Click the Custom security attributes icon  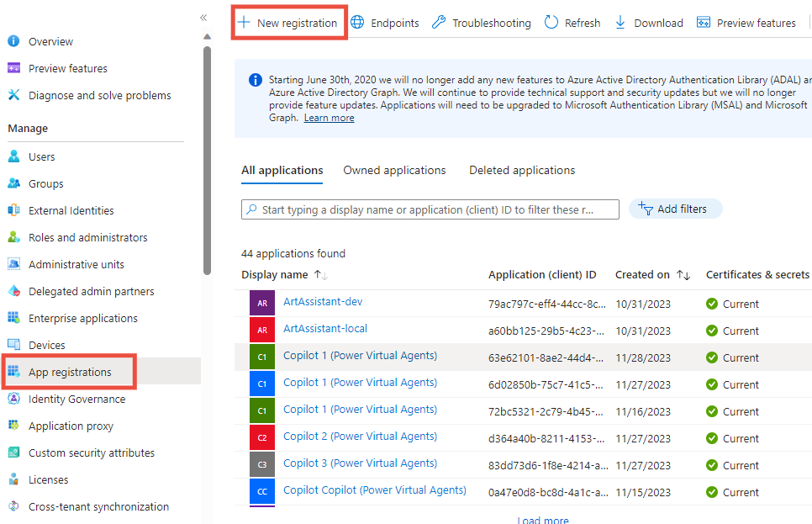(x=14, y=453)
